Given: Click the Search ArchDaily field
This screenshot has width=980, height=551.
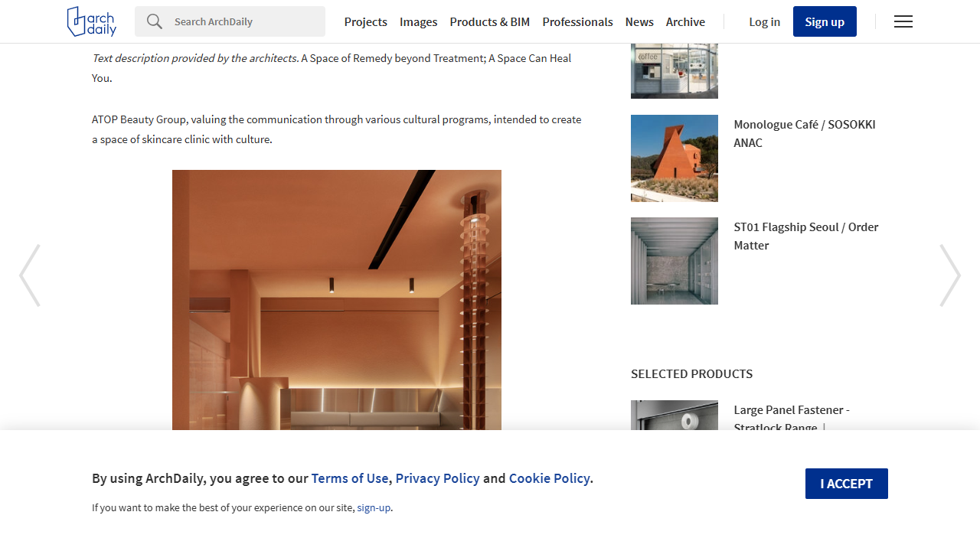Looking at the screenshot, I should (245, 21).
